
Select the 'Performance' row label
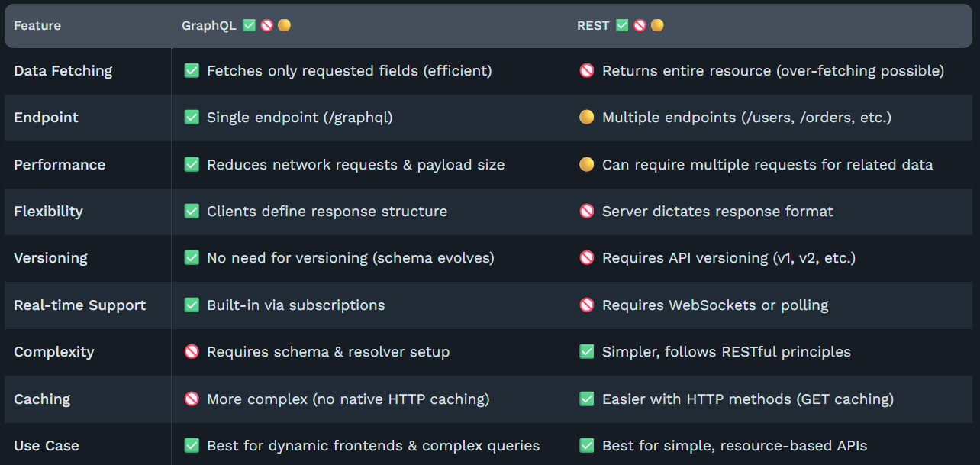[x=60, y=165]
